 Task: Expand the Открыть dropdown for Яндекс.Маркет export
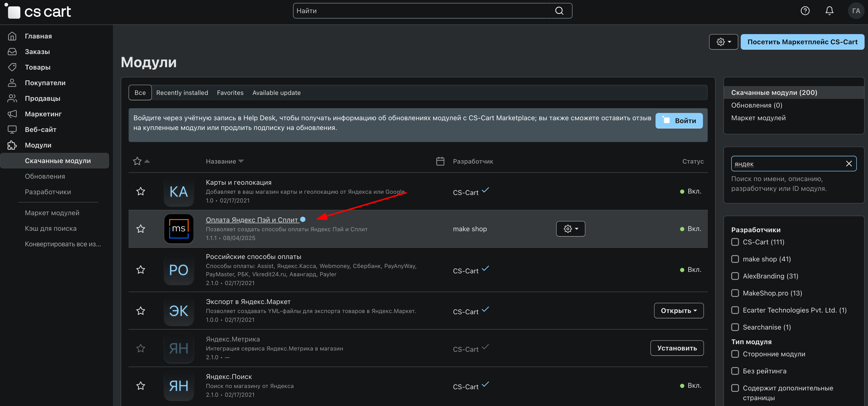coord(678,311)
